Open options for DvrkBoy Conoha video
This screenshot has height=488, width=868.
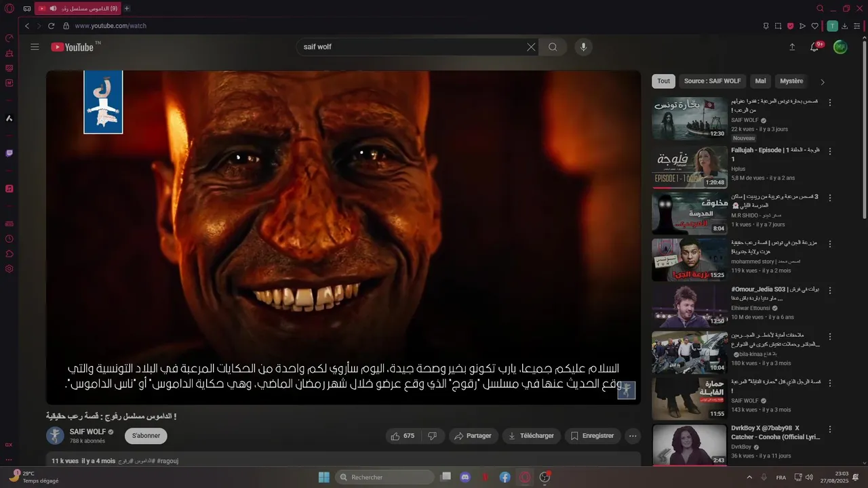pos(829,430)
